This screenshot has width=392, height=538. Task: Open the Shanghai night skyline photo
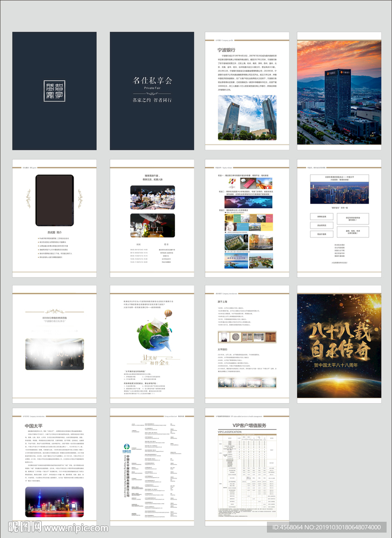[55, 502]
